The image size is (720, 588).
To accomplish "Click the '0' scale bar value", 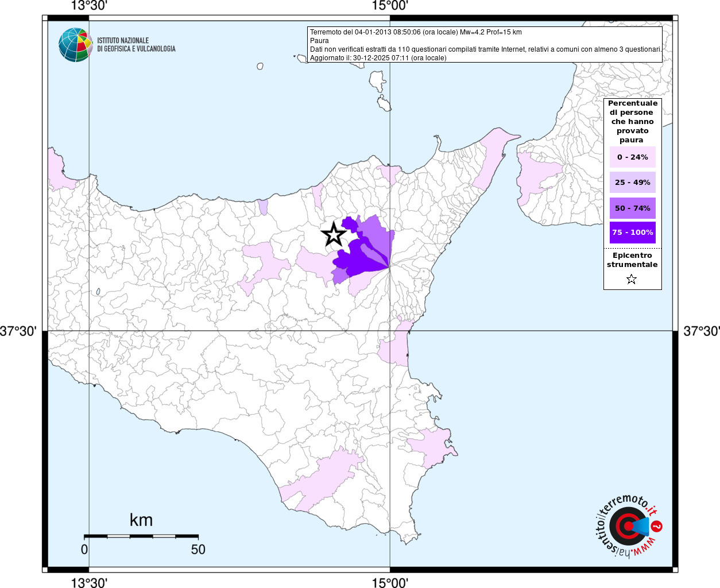I will click(x=84, y=550).
